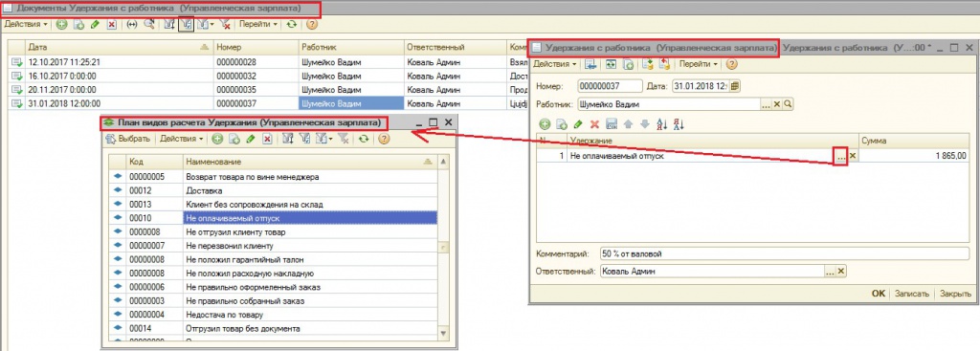980x351 pixels.
Task: Open Перейти dropdown in Удержания с работника form
Action: point(699,64)
